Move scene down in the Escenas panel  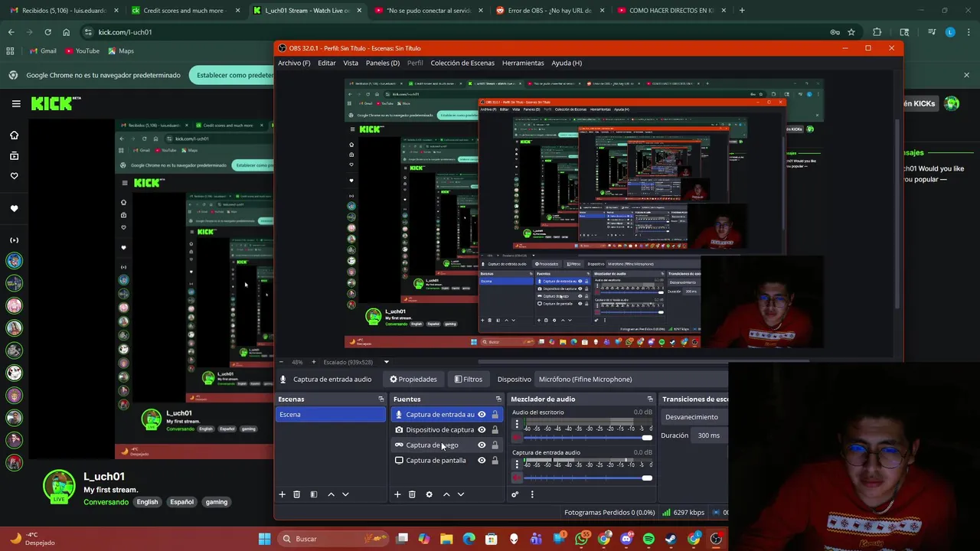[345, 494]
